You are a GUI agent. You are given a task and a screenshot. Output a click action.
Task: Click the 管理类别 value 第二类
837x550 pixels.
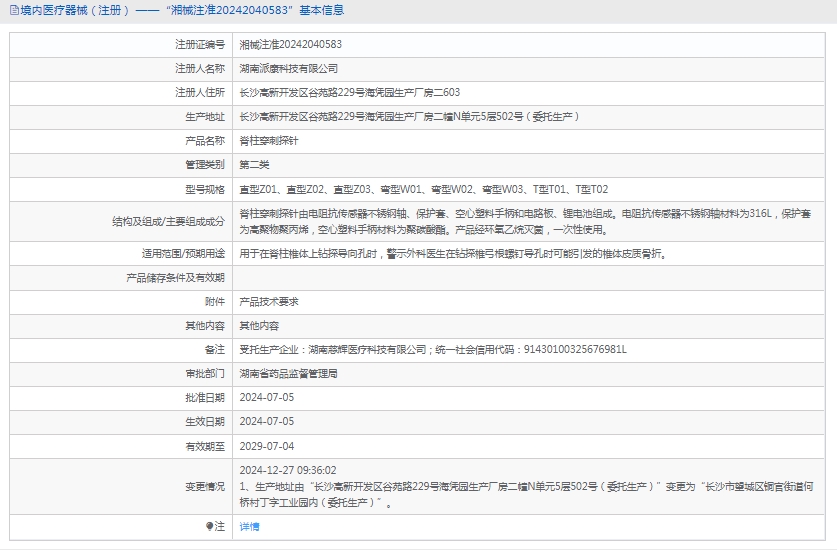[x=254, y=165]
